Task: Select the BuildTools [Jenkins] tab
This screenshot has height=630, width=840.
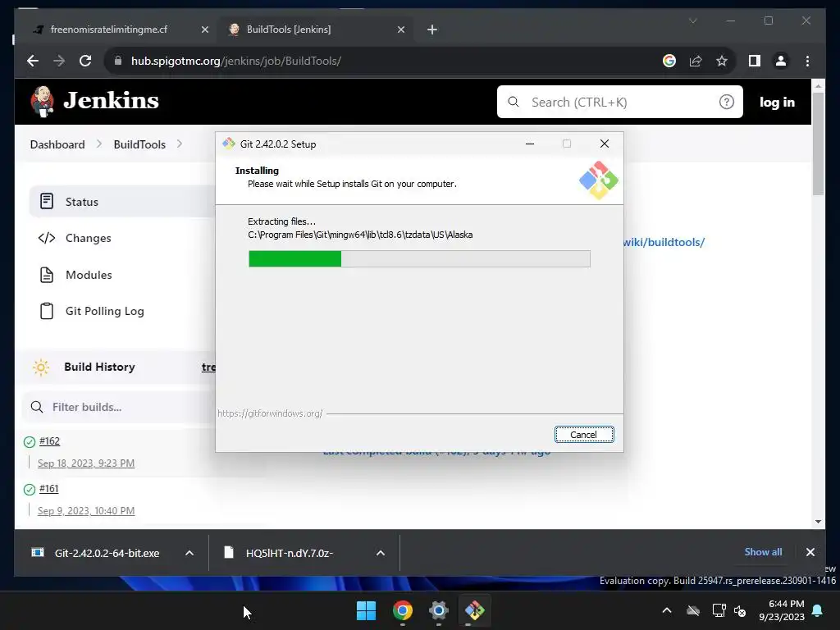Action: (x=316, y=30)
